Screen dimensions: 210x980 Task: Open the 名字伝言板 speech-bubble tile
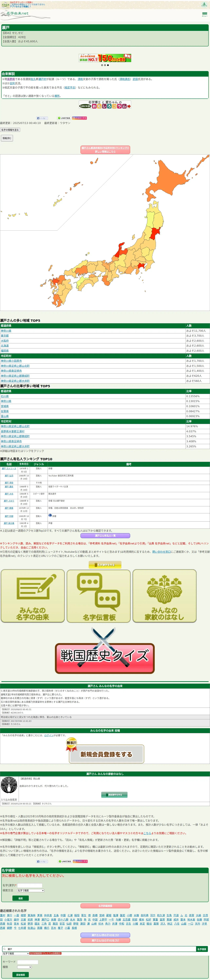click(x=99, y=596)
